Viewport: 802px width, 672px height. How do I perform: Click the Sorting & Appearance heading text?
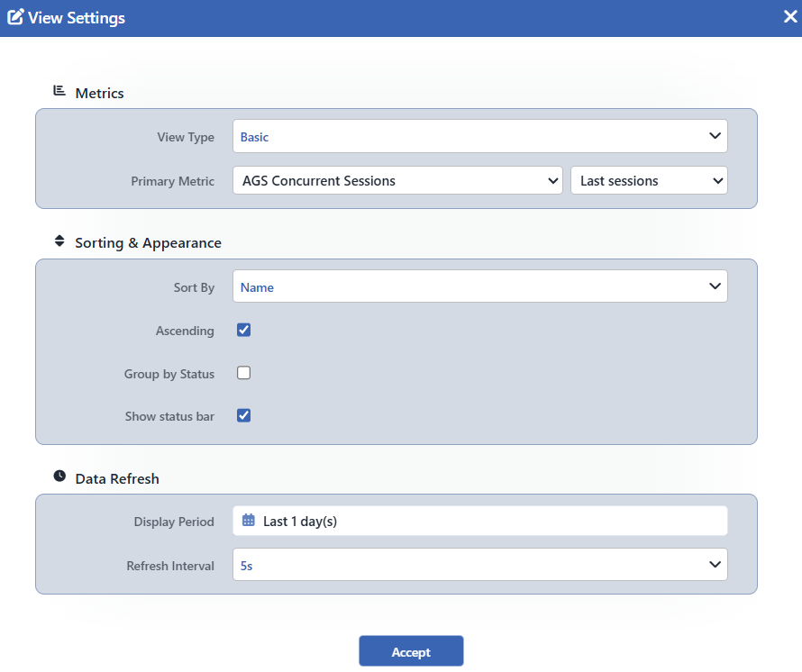click(149, 243)
